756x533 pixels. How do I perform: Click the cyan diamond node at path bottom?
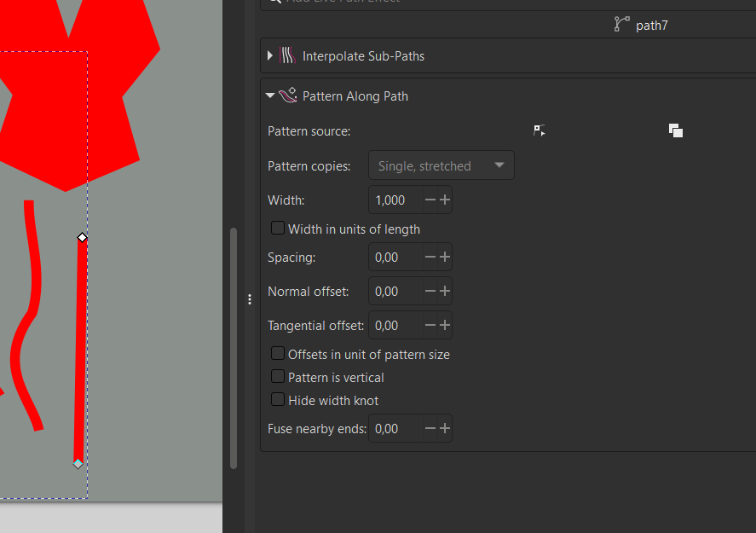coord(78,464)
